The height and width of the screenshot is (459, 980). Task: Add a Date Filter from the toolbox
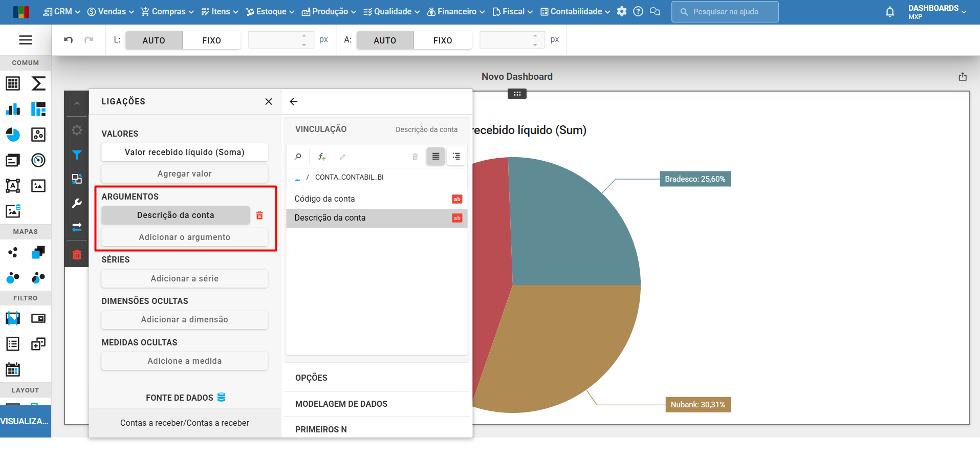[x=13, y=369]
